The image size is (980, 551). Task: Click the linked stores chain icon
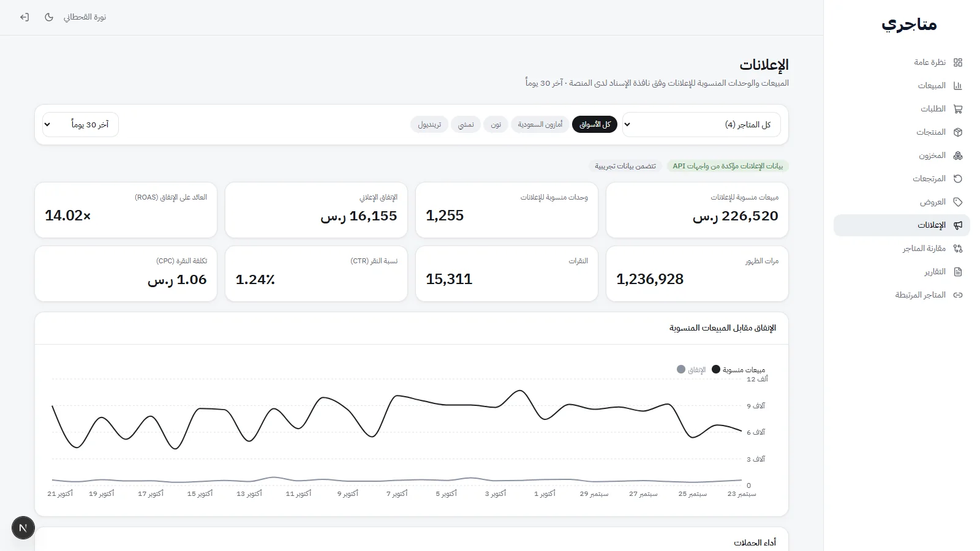[958, 295]
